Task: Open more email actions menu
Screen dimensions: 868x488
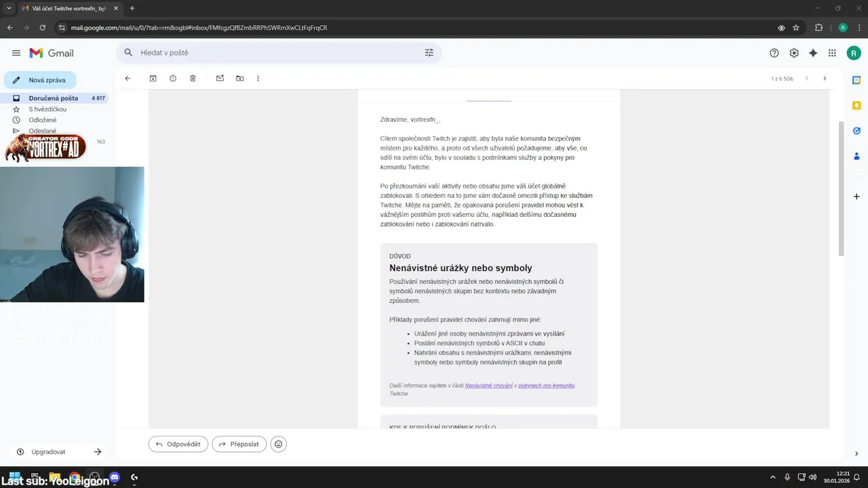Action: (258, 79)
